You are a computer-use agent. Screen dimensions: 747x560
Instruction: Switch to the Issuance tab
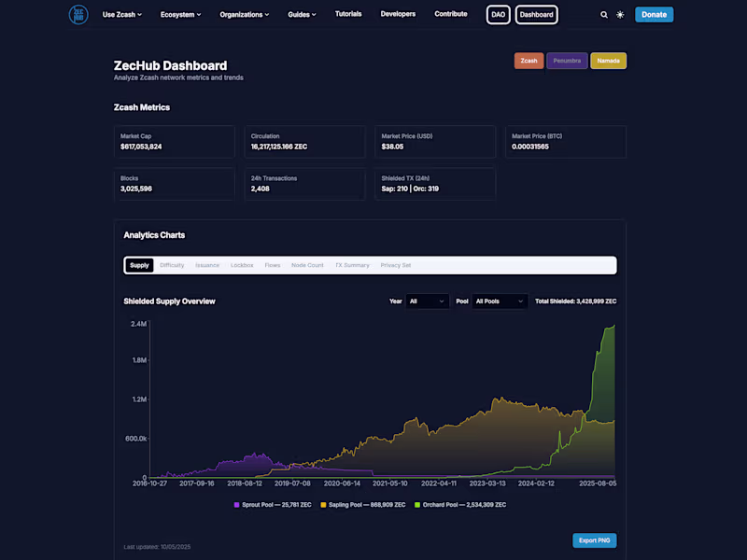pos(207,265)
